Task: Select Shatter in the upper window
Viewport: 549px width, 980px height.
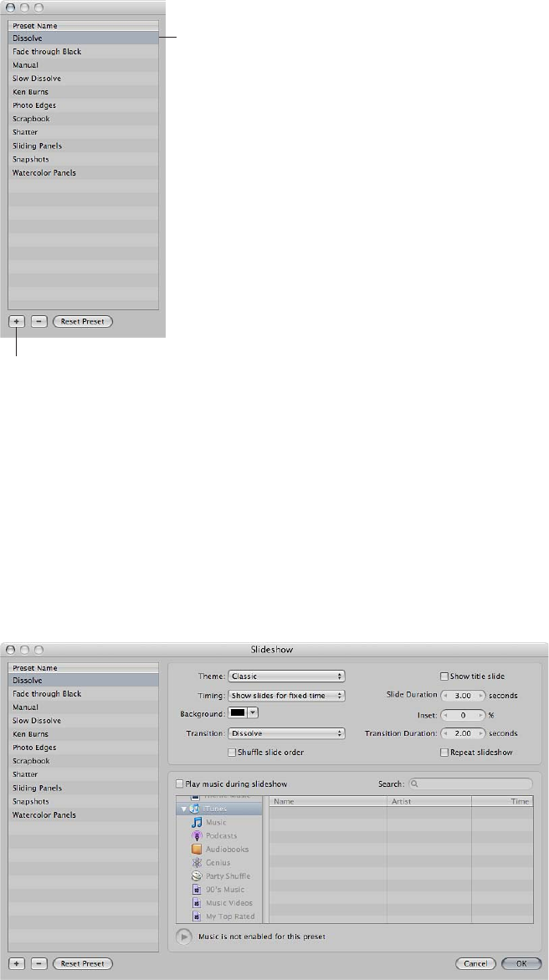Action: (x=83, y=132)
